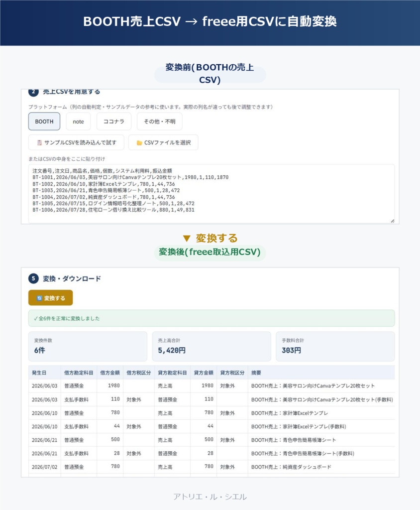This screenshot has width=420, height=510.
Task: Click the 貸方勘定科目 column header
Action: (172, 373)
